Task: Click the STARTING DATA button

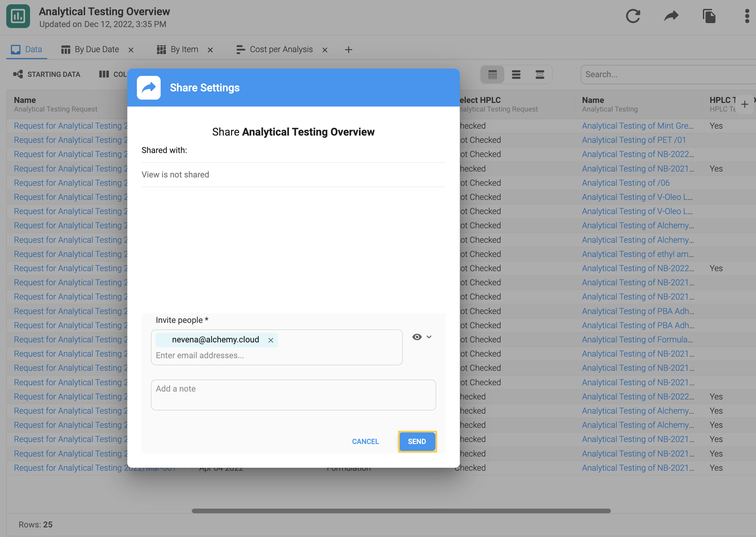Action: (x=47, y=75)
